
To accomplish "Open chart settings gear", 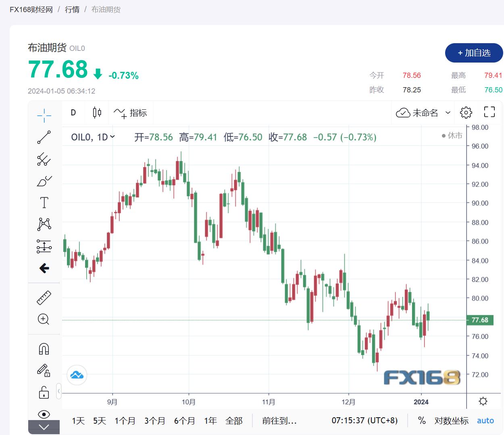I will point(466,113).
